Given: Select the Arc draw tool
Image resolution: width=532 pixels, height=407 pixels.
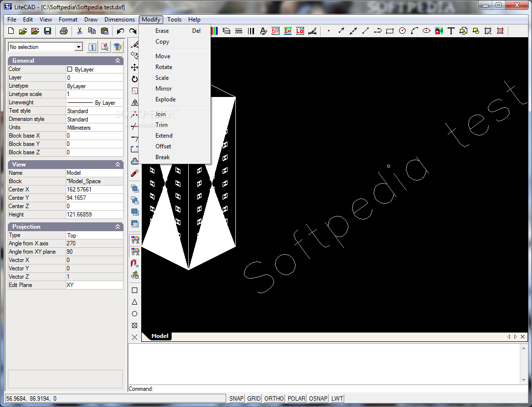Looking at the screenshot, I should pos(414,31).
